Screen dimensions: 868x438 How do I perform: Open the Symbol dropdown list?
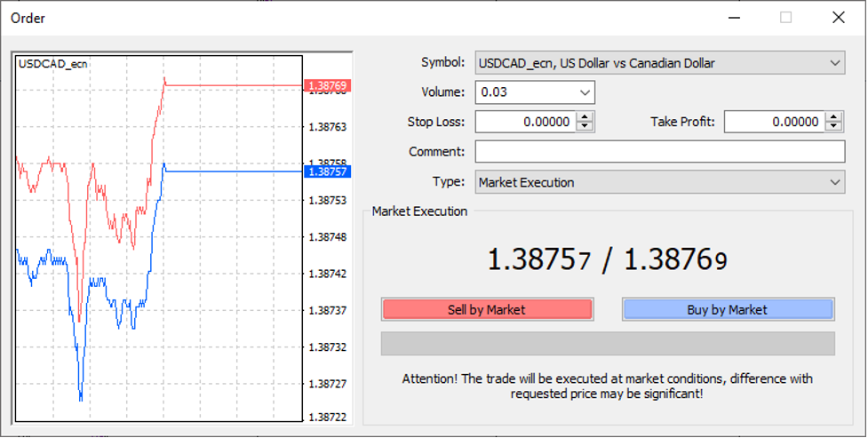[x=834, y=63]
